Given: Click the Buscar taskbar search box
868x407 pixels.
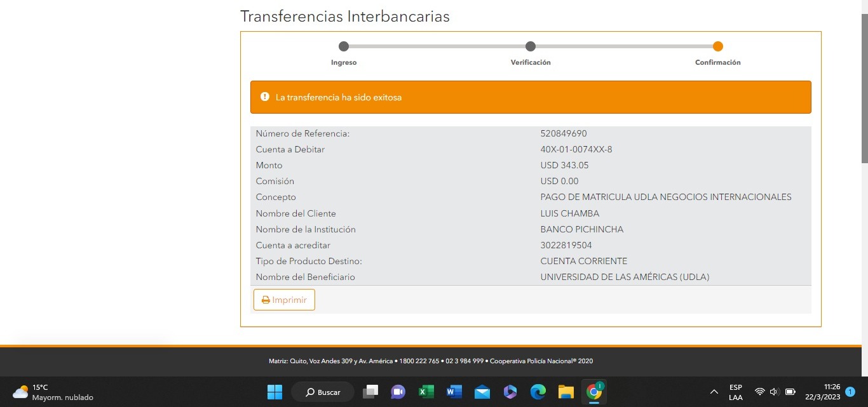Looking at the screenshot, I should point(323,392).
